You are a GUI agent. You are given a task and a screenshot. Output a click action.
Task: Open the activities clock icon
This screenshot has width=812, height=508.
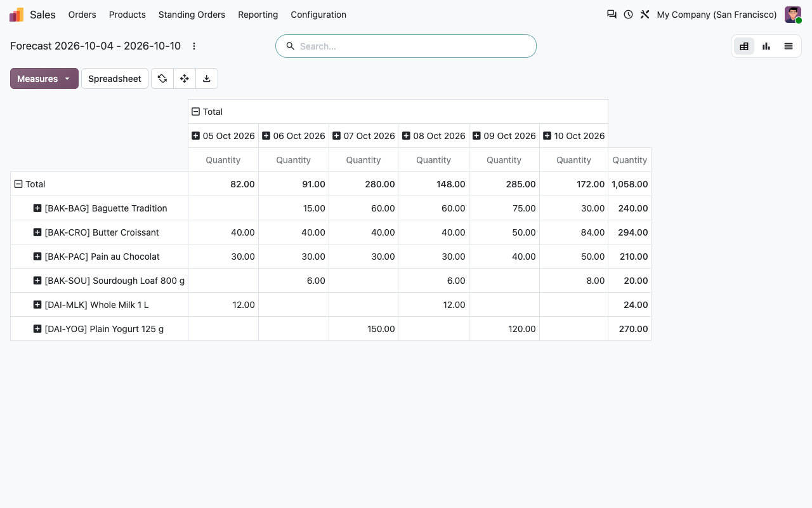pos(628,15)
